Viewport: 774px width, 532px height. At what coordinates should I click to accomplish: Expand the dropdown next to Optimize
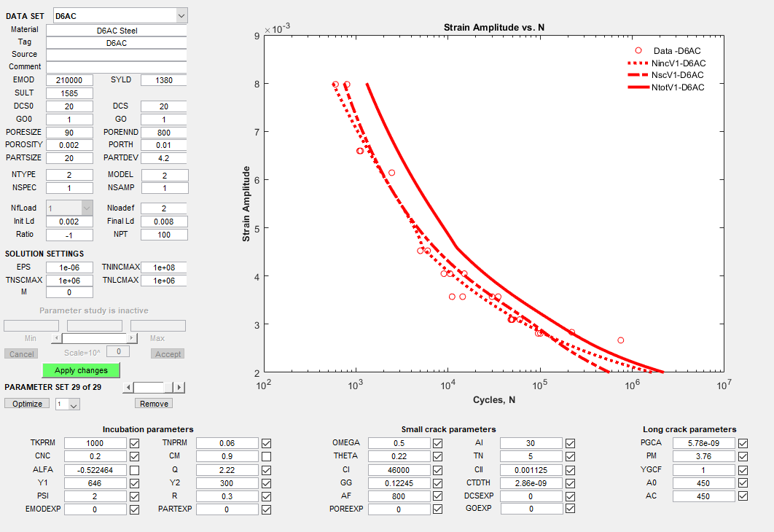(74, 404)
